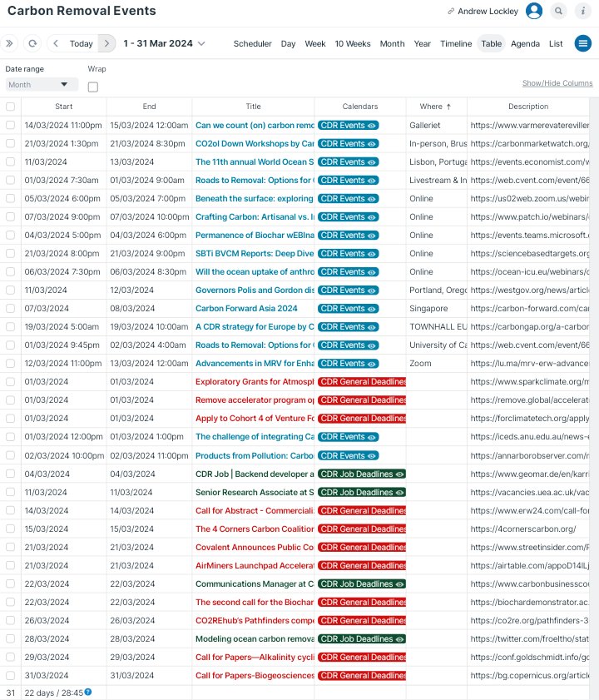
Task: Switch to Timeline view
Action: [456, 44]
